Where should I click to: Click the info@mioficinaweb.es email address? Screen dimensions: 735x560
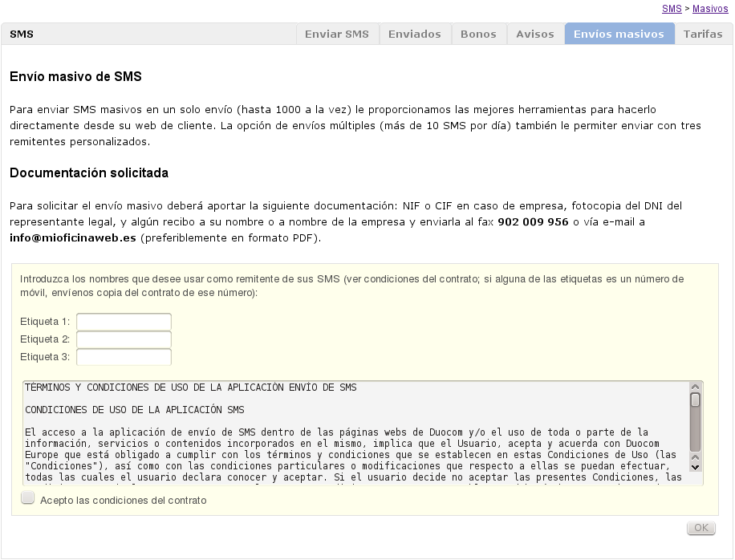point(73,238)
